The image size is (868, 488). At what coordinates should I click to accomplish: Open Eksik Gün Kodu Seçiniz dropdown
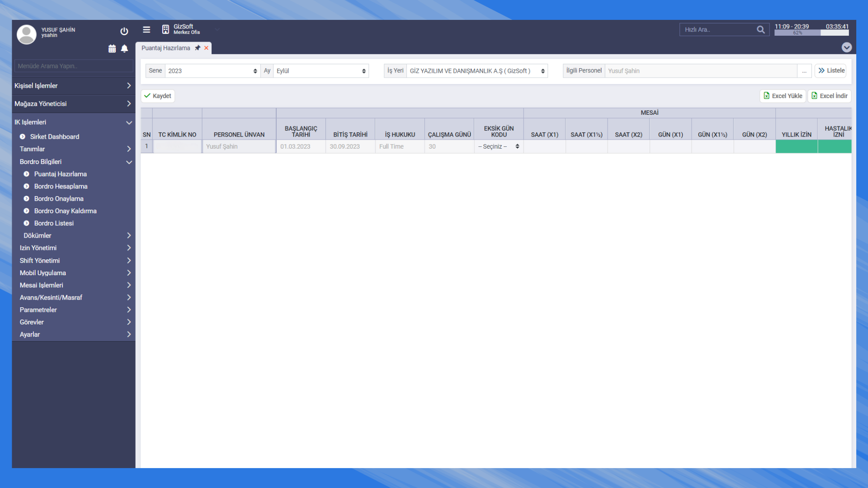pyautogui.click(x=499, y=146)
